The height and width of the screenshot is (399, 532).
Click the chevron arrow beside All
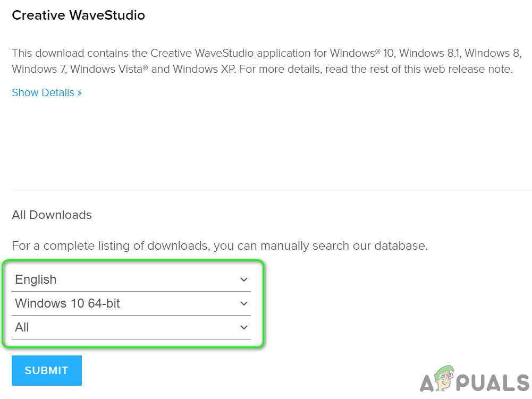tap(244, 327)
